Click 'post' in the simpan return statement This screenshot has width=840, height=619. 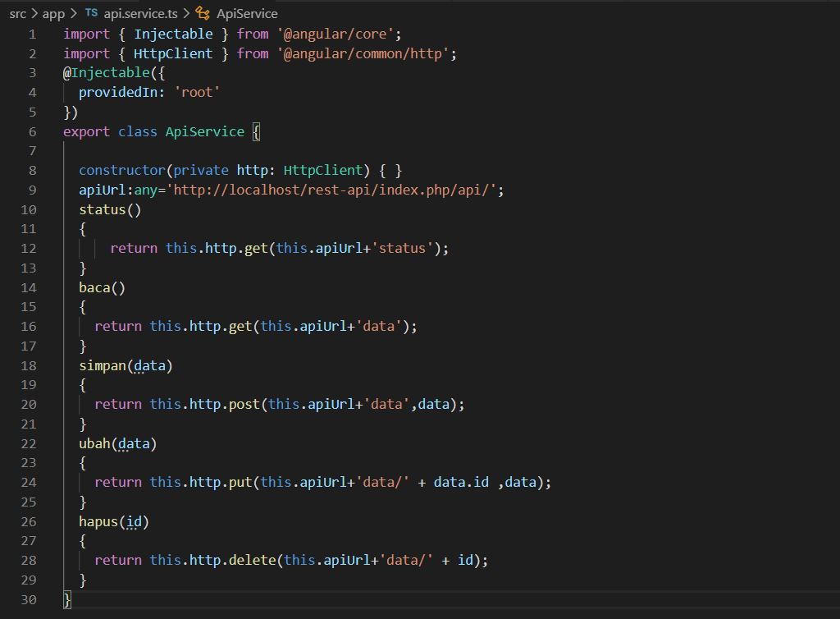244,404
